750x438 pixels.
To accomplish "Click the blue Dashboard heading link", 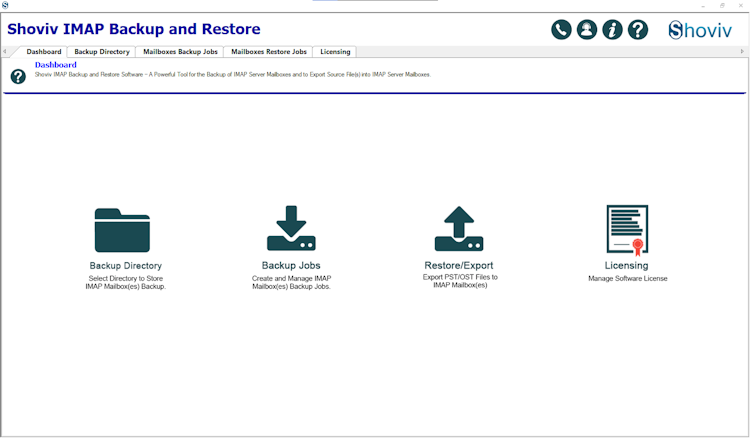I will coord(55,65).
